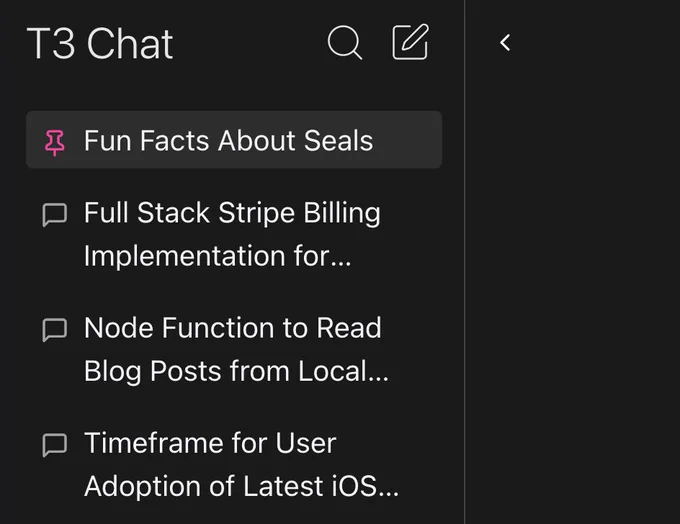The image size is (680, 524).
Task: Open the Fun Facts About Seals chat
Action: pyautogui.click(x=234, y=140)
